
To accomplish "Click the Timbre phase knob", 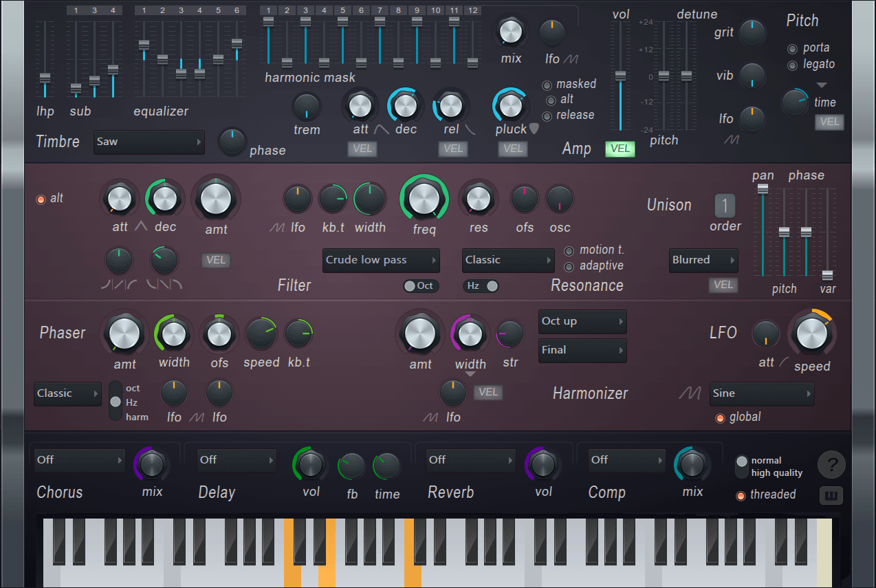I will [x=232, y=142].
